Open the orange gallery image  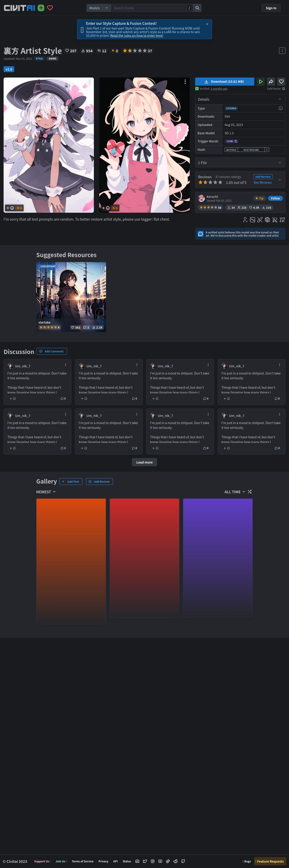point(71,561)
